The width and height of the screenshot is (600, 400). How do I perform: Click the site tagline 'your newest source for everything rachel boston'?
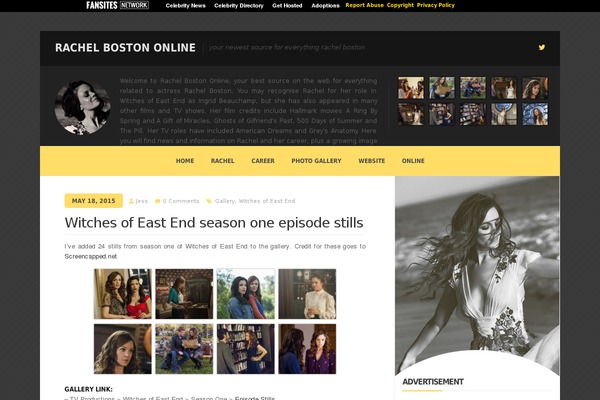point(287,47)
